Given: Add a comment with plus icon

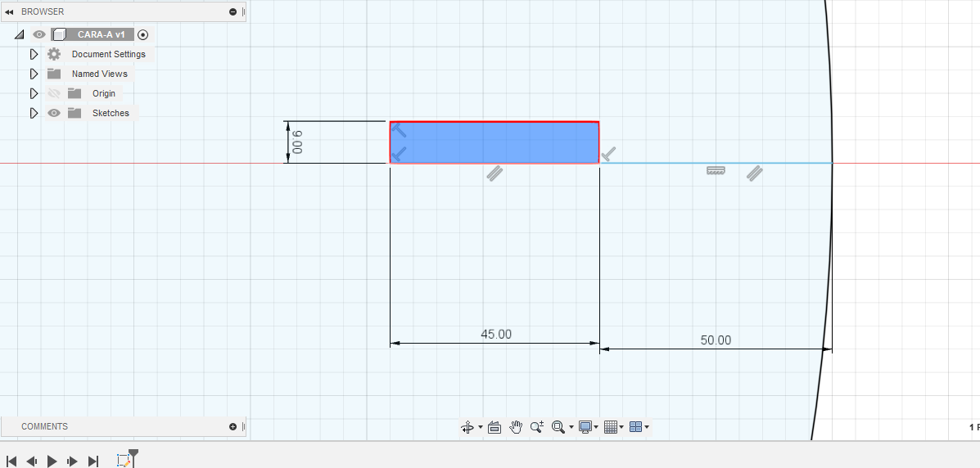Looking at the screenshot, I should [233, 427].
